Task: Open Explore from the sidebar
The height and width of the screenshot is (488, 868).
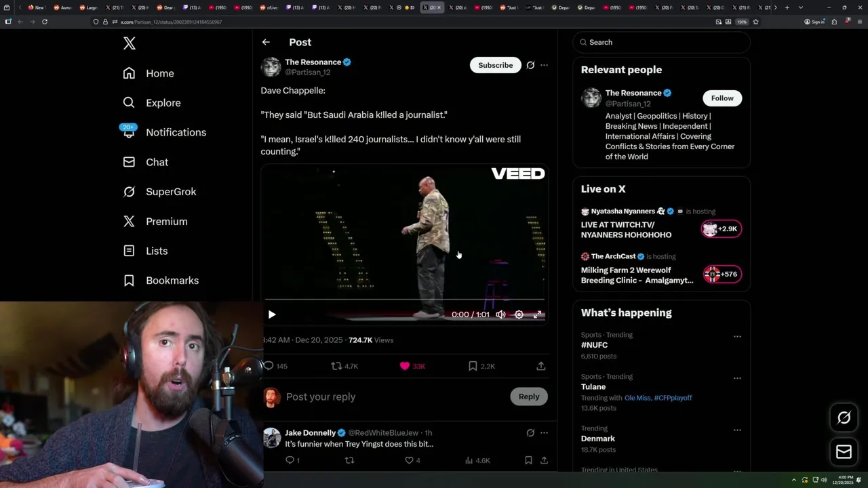Action: tap(152, 103)
